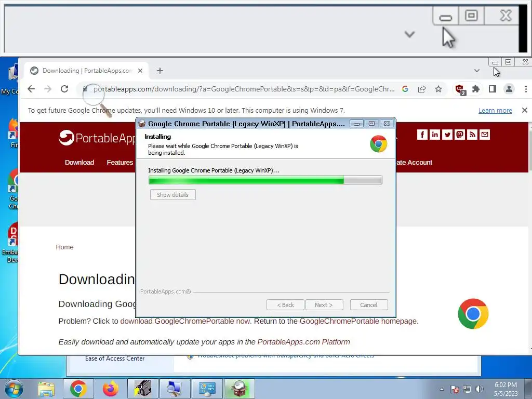Viewport: 532px width, 399px height.
Task: Open Chrome's three-dot menu
Action: (526, 89)
